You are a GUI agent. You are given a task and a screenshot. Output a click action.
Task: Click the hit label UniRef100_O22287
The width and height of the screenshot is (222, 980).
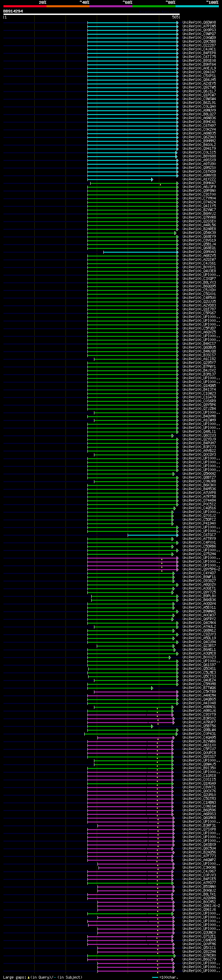199,45
